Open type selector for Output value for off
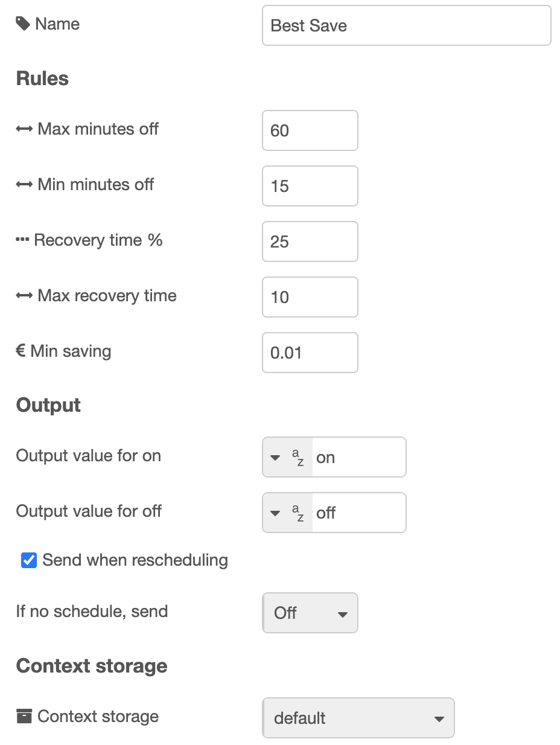The height and width of the screenshot is (745, 560). (x=276, y=513)
